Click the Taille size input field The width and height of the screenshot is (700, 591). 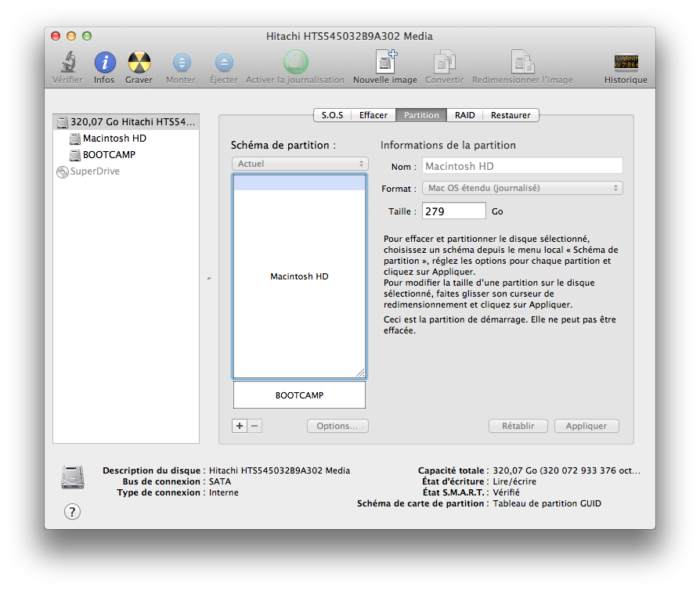point(454,211)
